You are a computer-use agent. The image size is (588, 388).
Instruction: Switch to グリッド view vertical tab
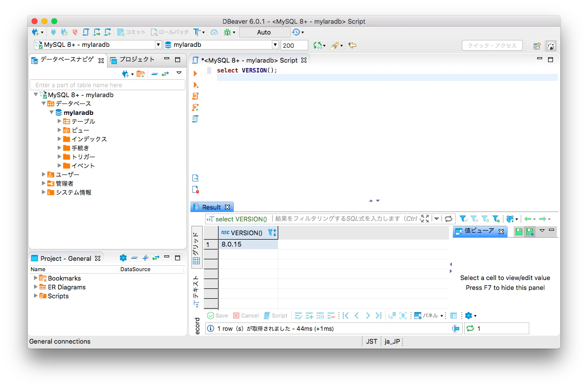click(196, 248)
